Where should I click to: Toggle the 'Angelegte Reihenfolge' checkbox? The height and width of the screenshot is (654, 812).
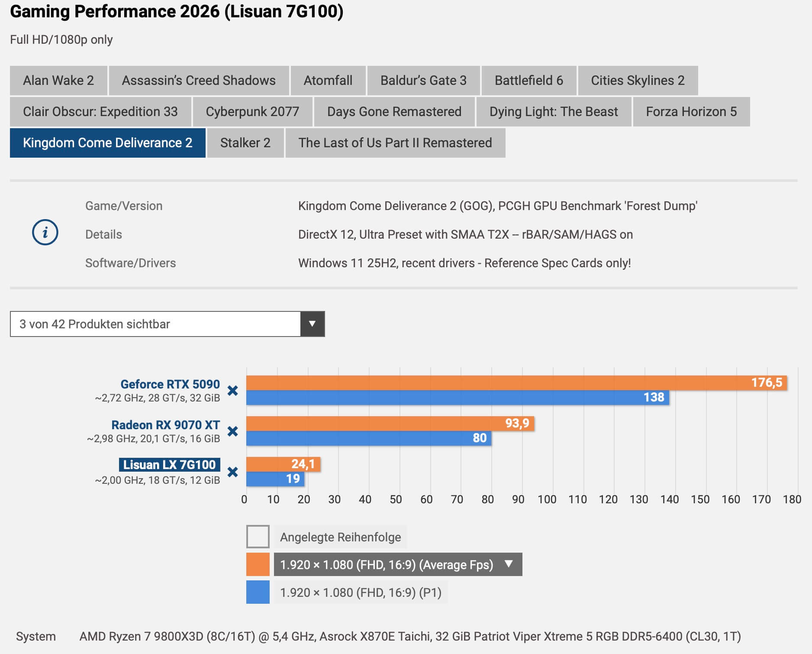[258, 537]
